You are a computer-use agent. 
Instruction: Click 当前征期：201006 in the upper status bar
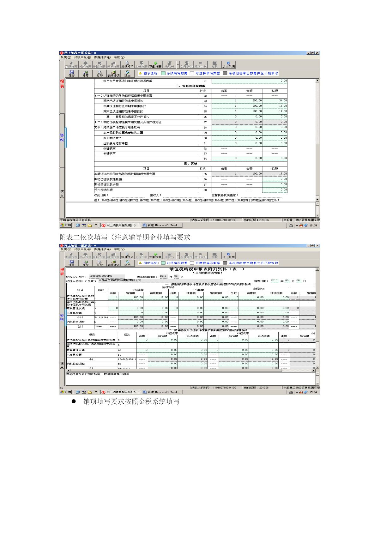[256, 220]
